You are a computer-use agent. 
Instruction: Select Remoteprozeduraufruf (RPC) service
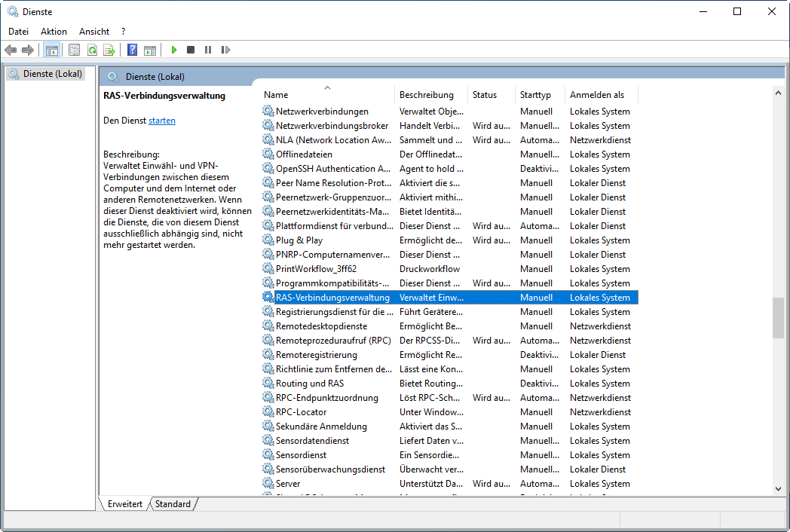(x=333, y=341)
